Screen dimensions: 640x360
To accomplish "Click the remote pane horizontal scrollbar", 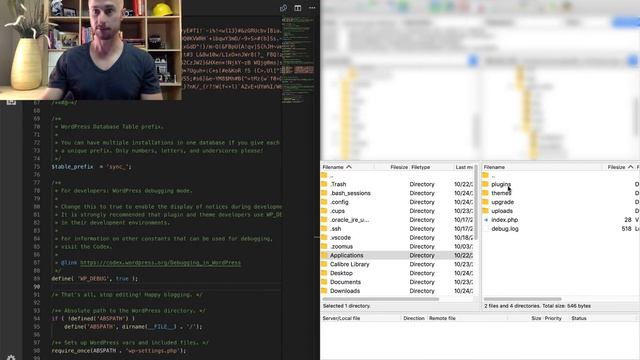I will [522, 299].
